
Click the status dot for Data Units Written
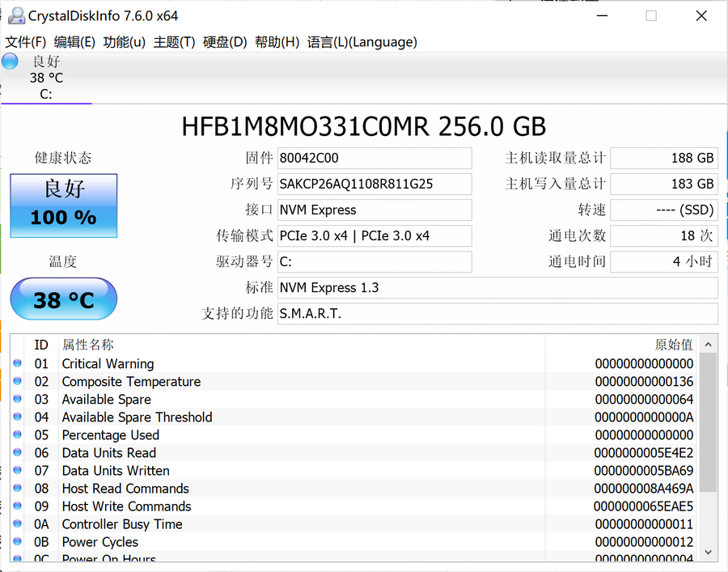click(18, 470)
